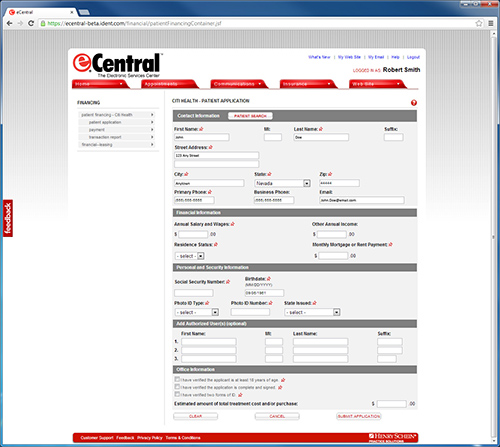
Task: Click the contact Last Name field
Action: 321,137
